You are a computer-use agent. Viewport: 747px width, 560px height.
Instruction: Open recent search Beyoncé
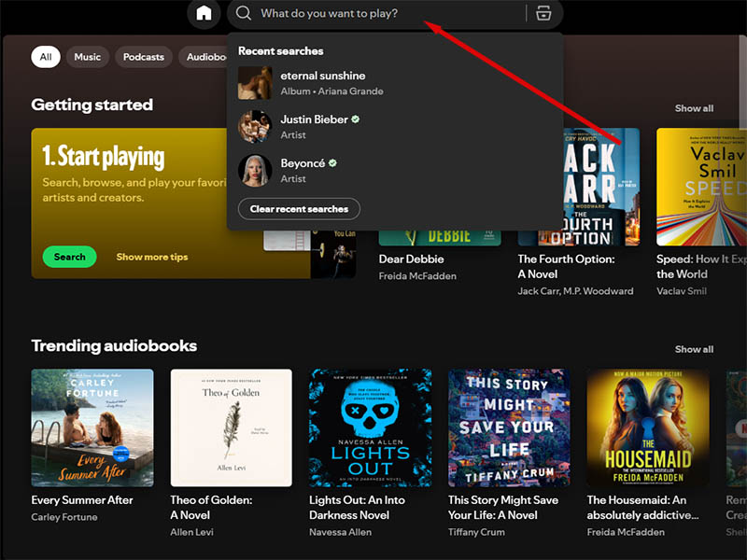click(395, 171)
